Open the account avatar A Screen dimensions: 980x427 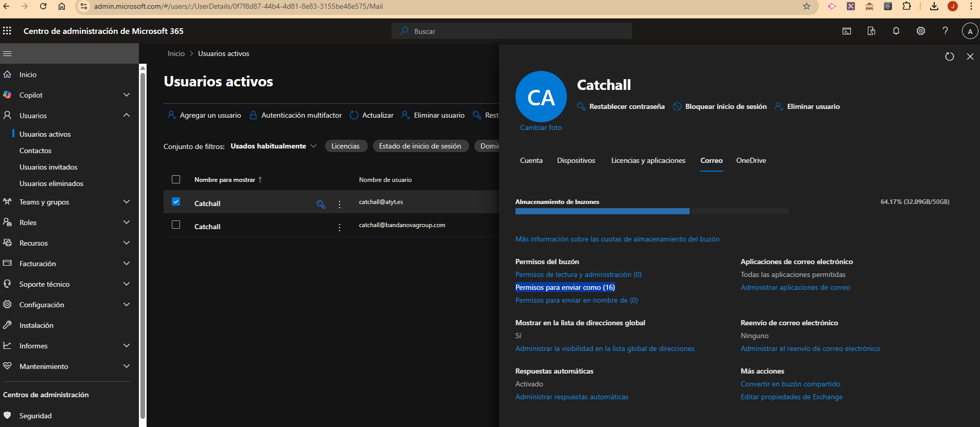click(x=970, y=31)
